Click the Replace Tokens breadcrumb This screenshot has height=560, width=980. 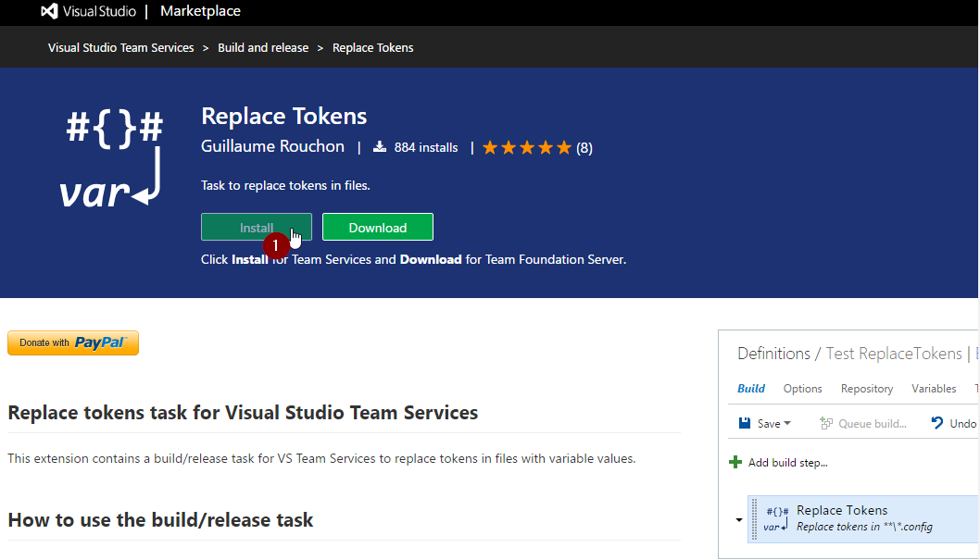[372, 47]
